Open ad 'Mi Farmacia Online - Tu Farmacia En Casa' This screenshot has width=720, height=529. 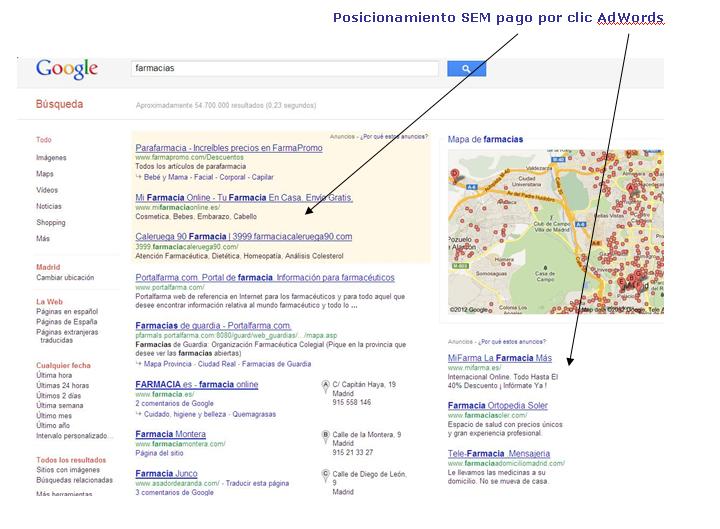pos(244,197)
